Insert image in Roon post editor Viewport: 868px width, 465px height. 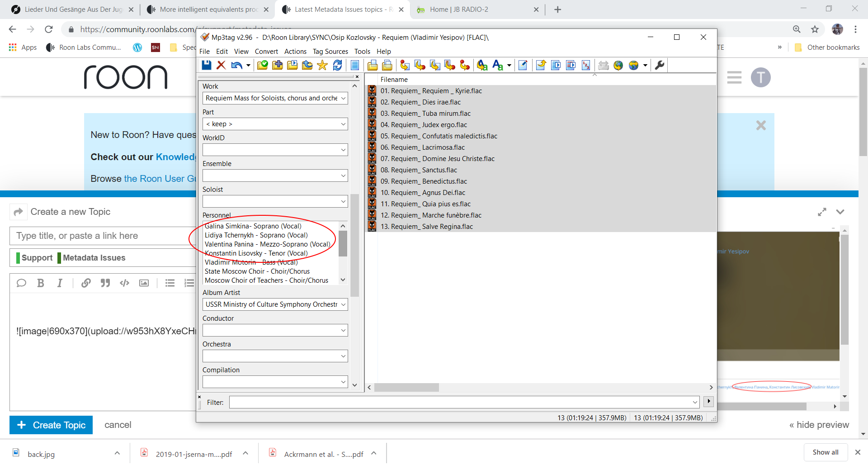pyautogui.click(x=144, y=283)
